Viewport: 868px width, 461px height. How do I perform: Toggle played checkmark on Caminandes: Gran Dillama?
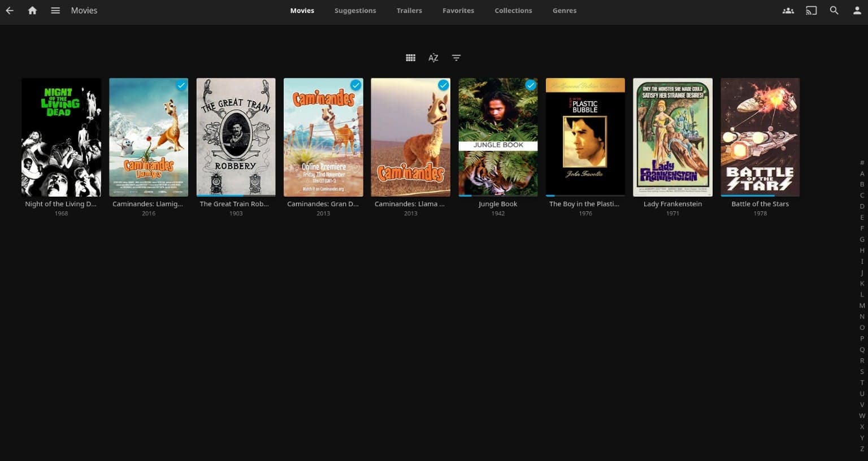click(x=355, y=85)
